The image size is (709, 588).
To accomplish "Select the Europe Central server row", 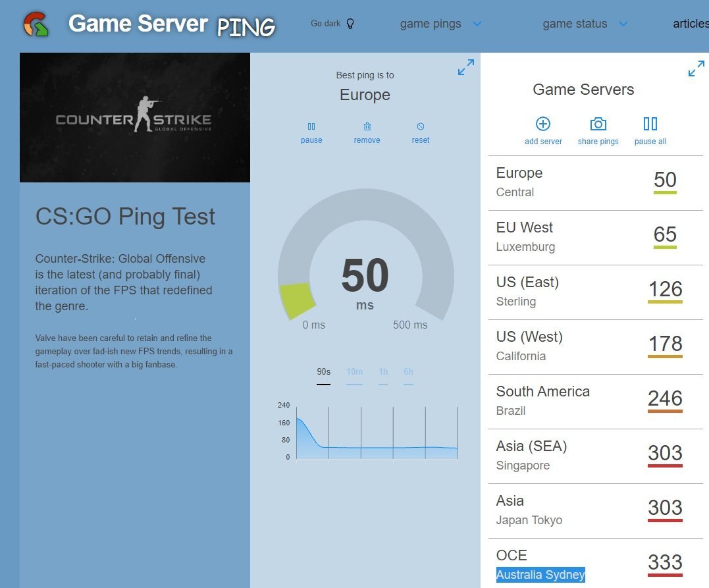I will (596, 183).
